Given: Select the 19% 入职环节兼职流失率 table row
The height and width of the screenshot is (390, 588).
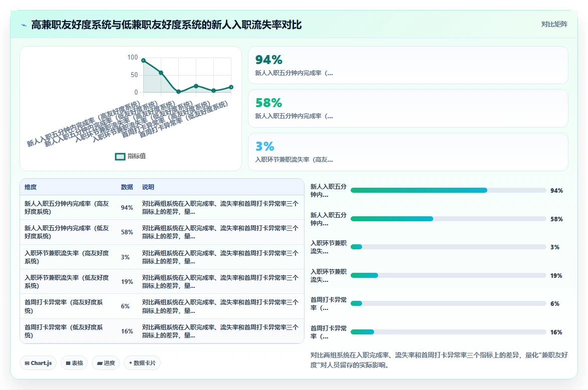Looking at the screenshot, I should [162, 282].
